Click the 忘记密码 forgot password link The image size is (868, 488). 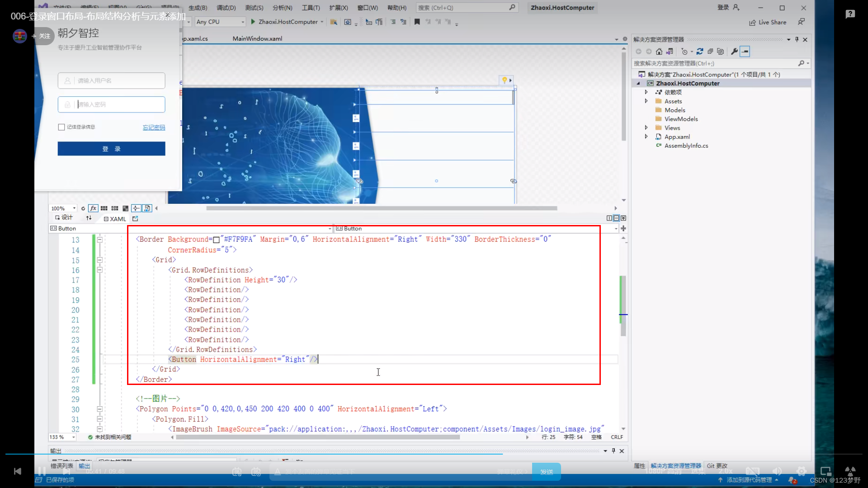pos(154,127)
